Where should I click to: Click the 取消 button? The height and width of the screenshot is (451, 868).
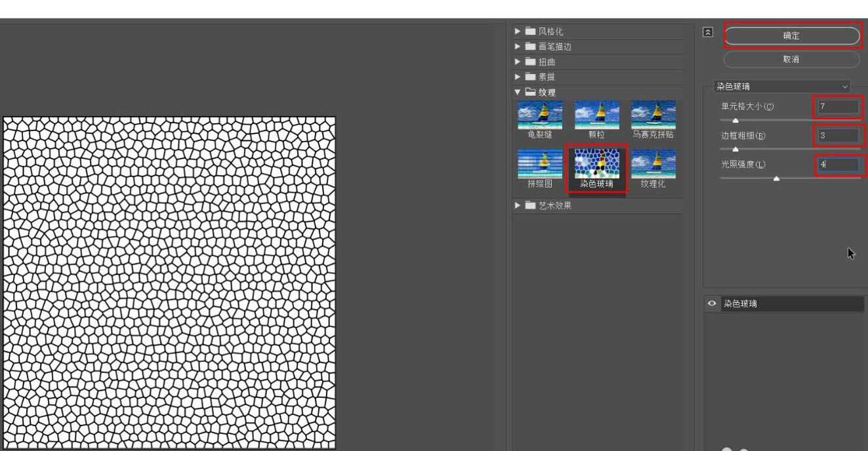click(x=791, y=59)
